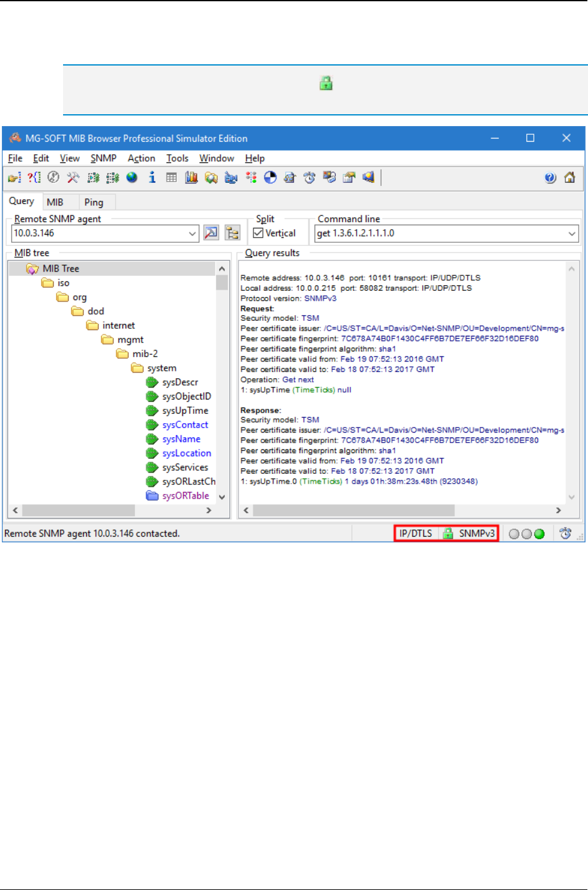
Task: Click the round clock-like icon in toolbar
Action: coord(54,178)
